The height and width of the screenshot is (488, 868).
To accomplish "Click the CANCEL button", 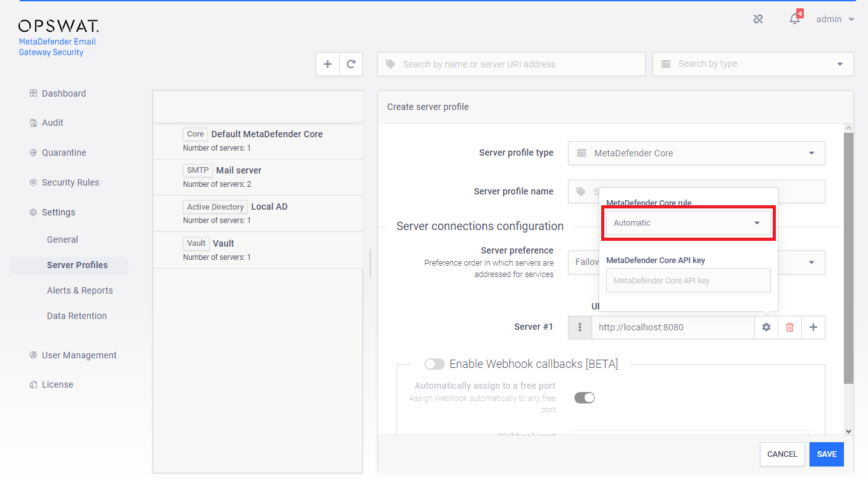I will pos(782,454).
